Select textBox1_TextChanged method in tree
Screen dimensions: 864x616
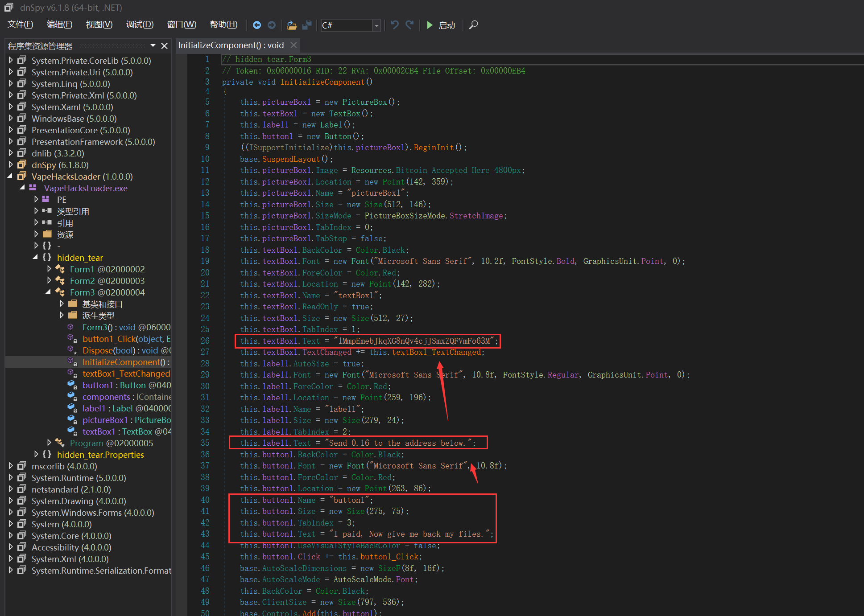[x=127, y=374]
